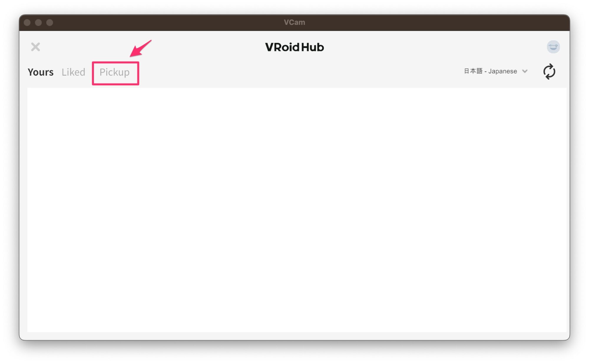
Task: Reload models using circular arrows icon
Action: click(549, 72)
